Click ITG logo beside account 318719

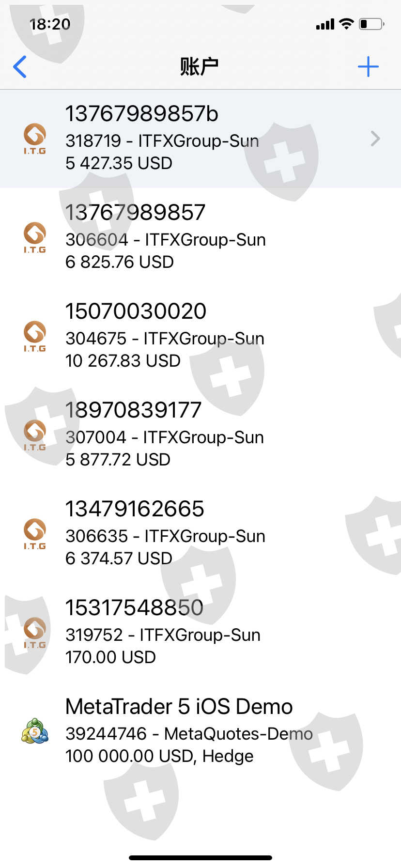coord(35,139)
